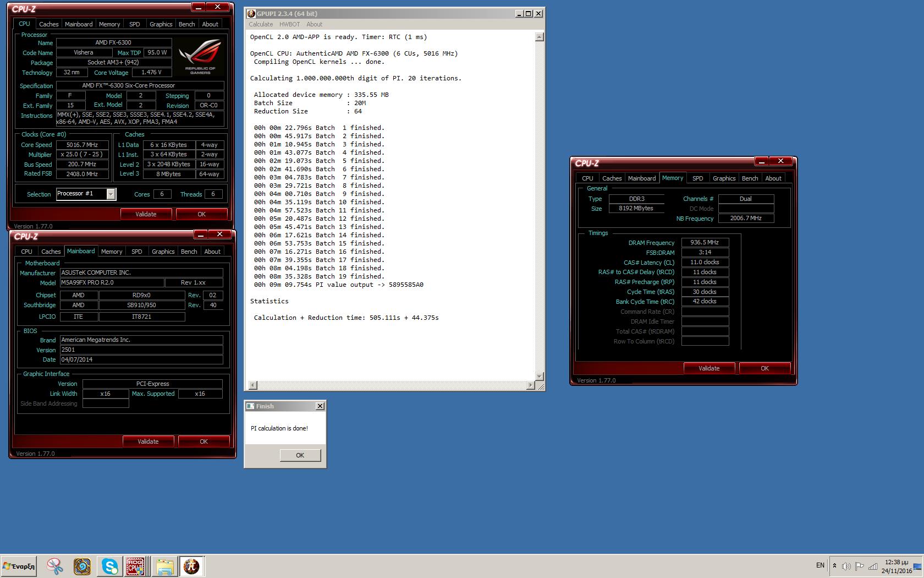Click the Action Center flag tray icon
The image size is (924, 578).
point(859,566)
